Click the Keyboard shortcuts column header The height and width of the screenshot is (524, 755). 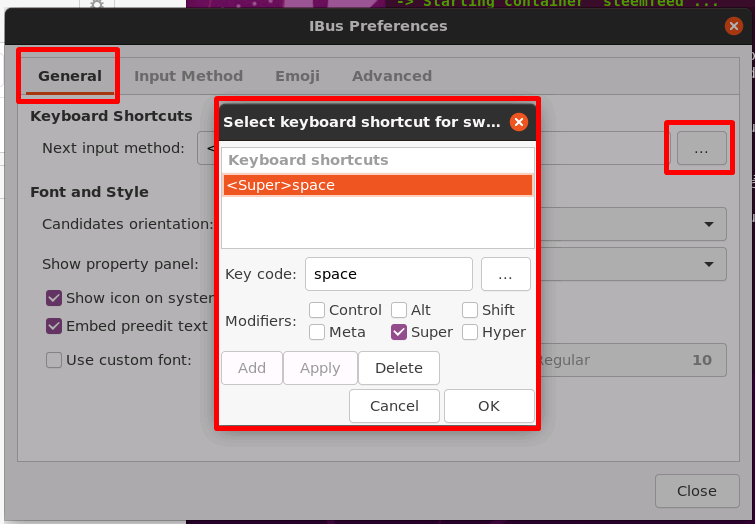coord(378,160)
